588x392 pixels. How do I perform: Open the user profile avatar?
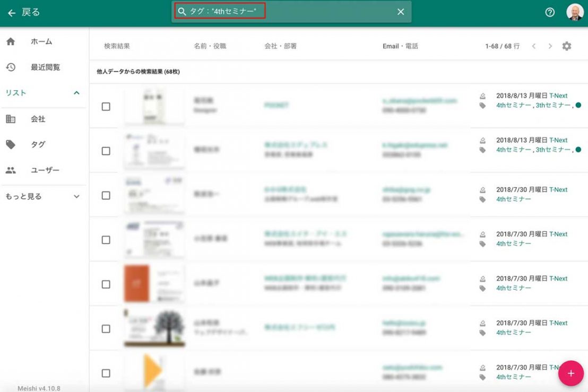[575, 12]
